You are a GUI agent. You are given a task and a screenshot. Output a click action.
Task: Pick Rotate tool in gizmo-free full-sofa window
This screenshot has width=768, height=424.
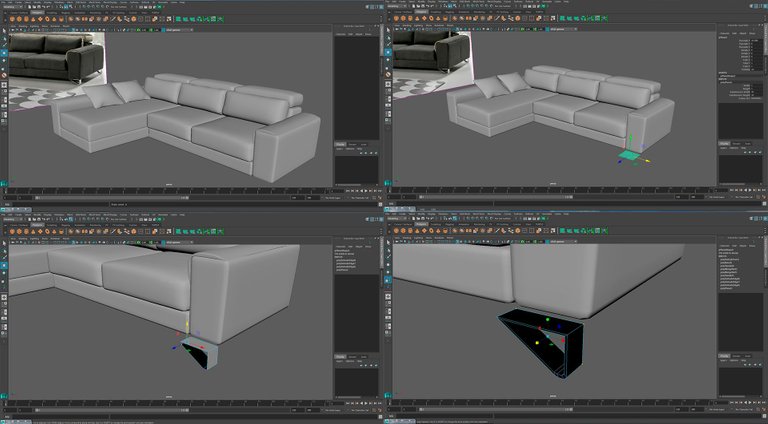tap(4, 60)
